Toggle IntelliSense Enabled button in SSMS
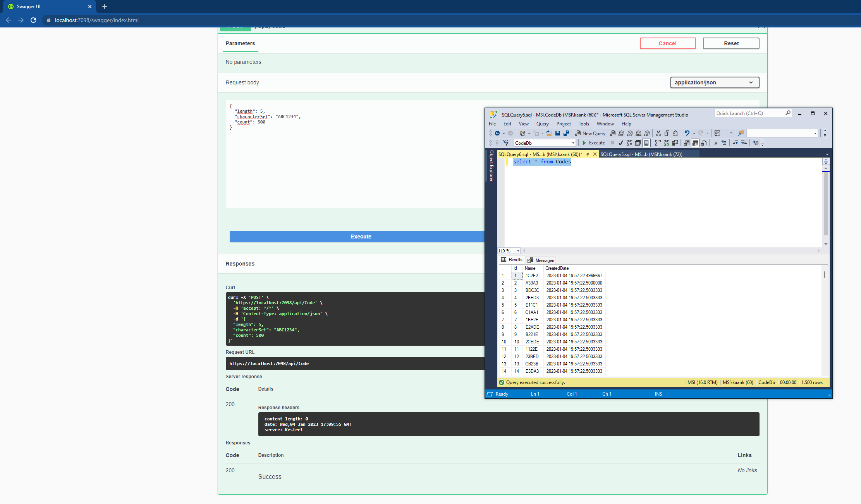This screenshot has width=861, height=504. tap(646, 143)
